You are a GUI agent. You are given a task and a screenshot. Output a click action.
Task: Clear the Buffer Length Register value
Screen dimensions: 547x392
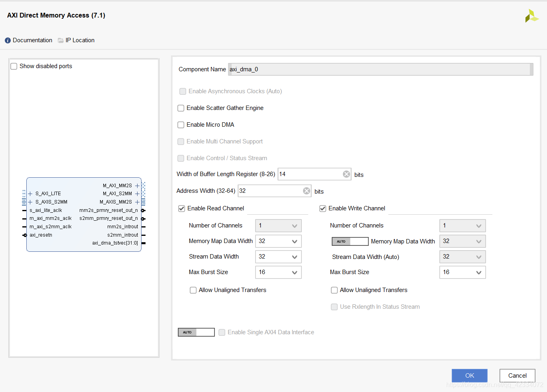click(346, 174)
